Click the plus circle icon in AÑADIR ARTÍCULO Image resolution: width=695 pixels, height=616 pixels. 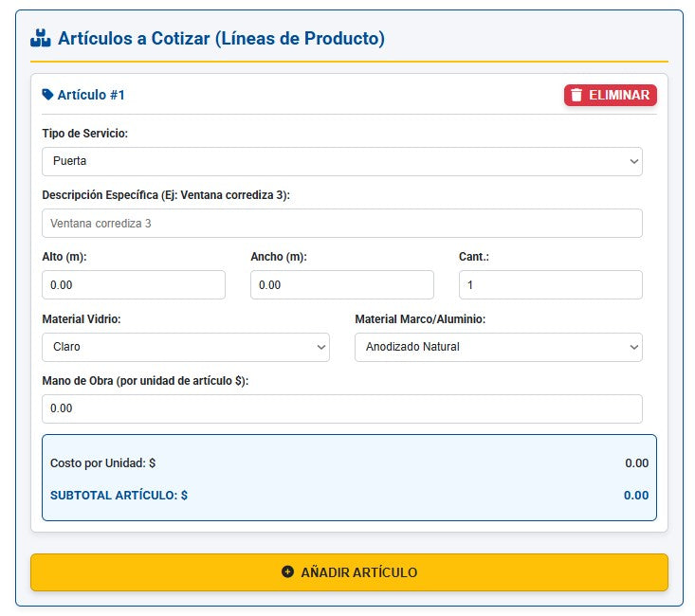coord(287,571)
